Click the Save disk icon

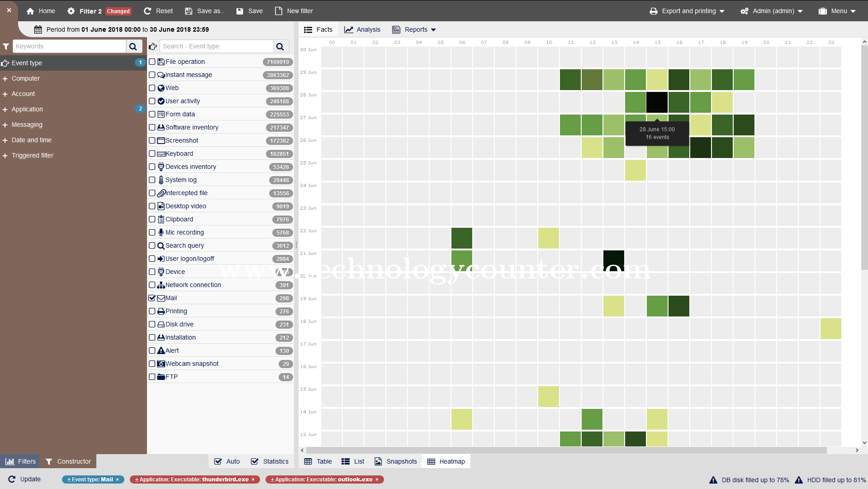(240, 11)
